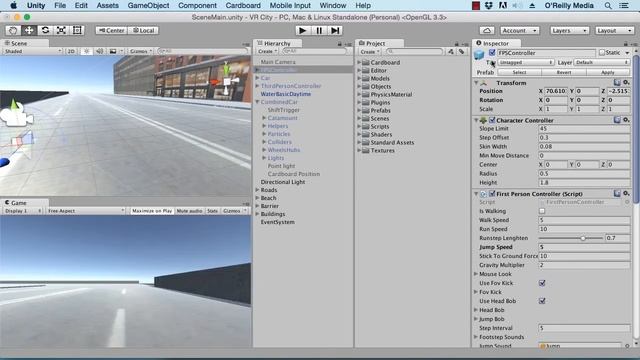Toggle Local handle rotation button
The image size is (640, 360).
(143, 31)
